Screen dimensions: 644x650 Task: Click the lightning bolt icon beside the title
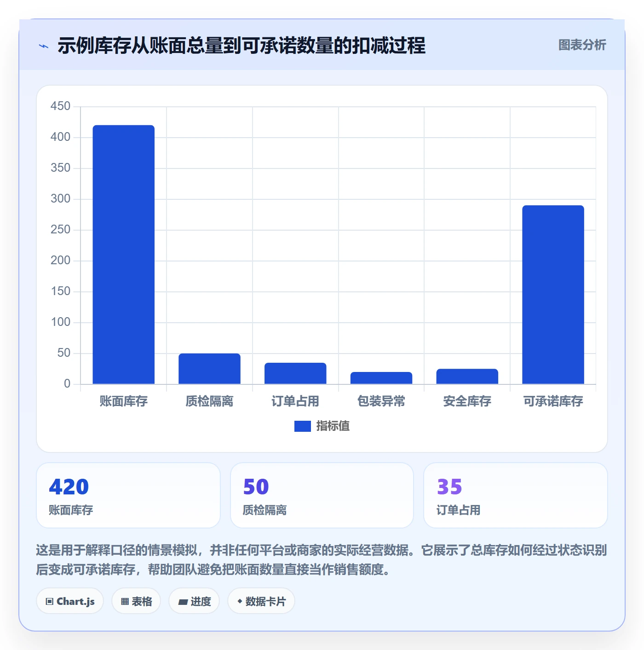pyautogui.click(x=44, y=46)
